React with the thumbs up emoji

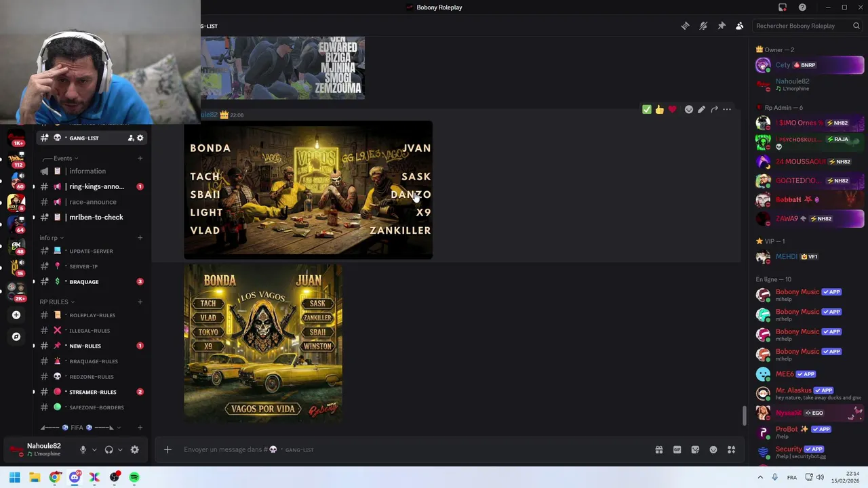(x=659, y=109)
